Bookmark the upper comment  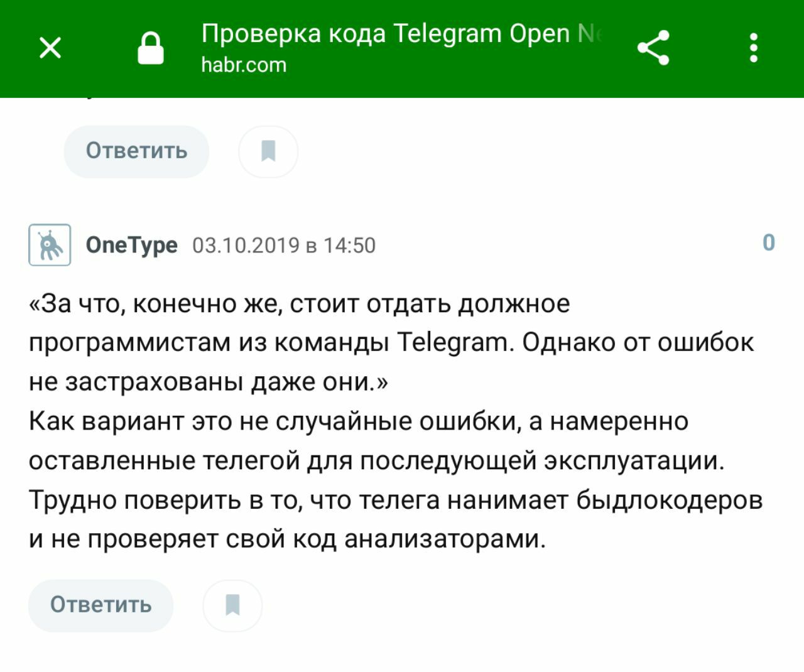(x=268, y=151)
